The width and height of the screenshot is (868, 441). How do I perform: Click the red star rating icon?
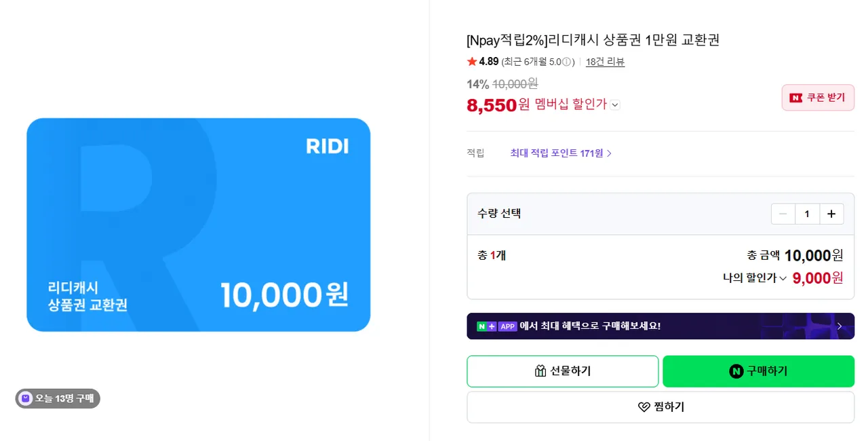click(472, 62)
